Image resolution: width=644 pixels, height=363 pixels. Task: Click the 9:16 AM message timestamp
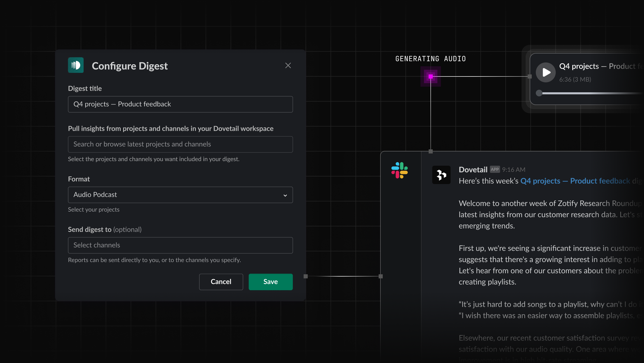tap(513, 170)
